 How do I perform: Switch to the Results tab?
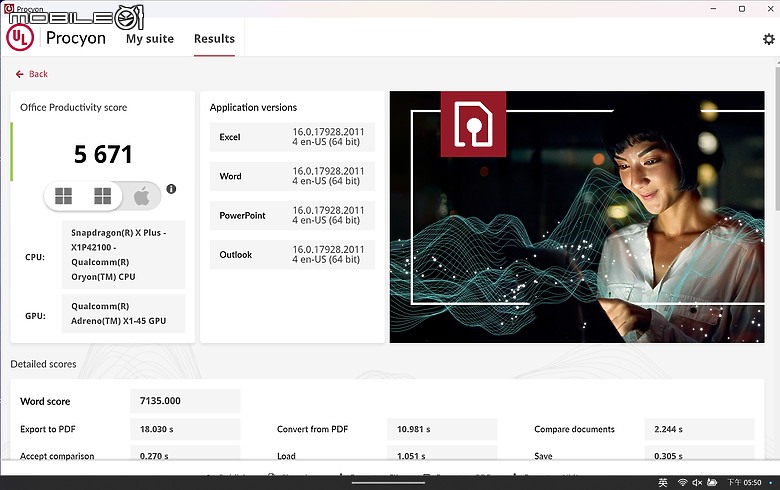coord(214,39)
